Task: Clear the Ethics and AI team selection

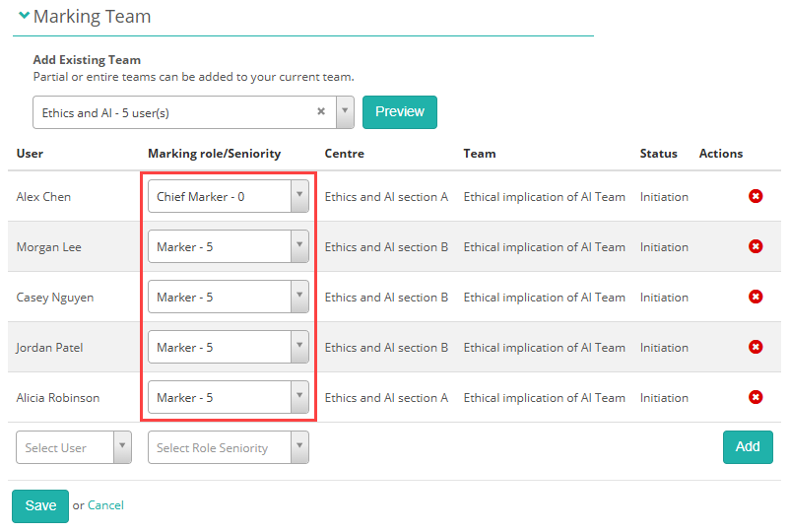Action: click(x=321, y=112)
